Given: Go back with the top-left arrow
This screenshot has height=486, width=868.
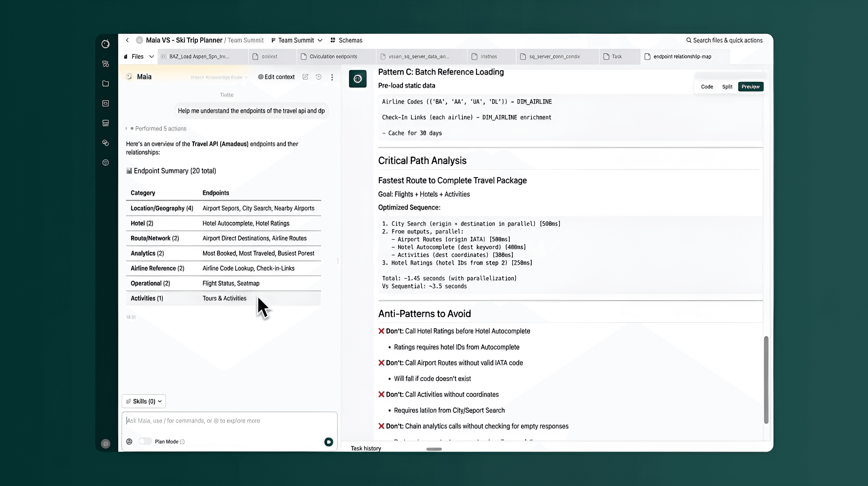Looking at the screenshot, I should coord(127,40).
